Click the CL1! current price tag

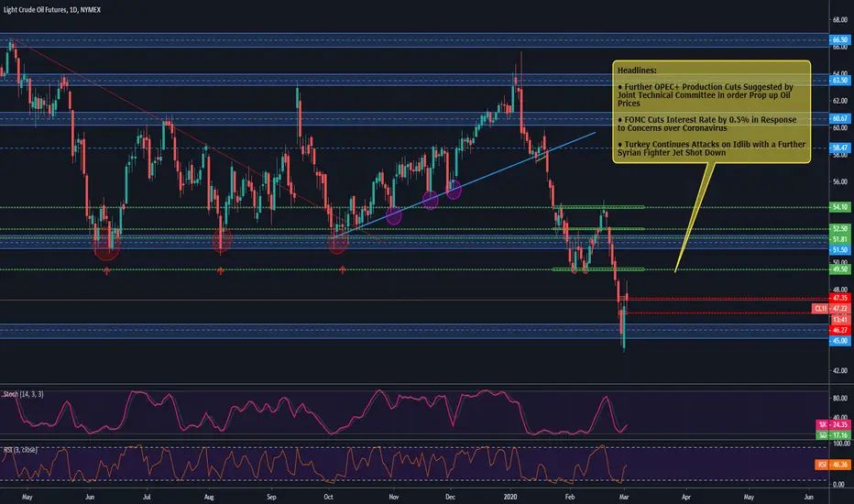point(830,309)
